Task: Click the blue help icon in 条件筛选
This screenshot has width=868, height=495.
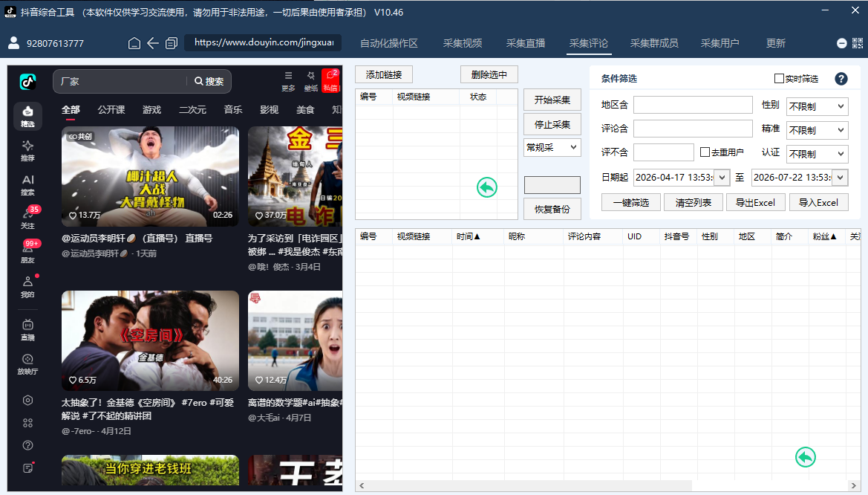Action: coord(841,79)
